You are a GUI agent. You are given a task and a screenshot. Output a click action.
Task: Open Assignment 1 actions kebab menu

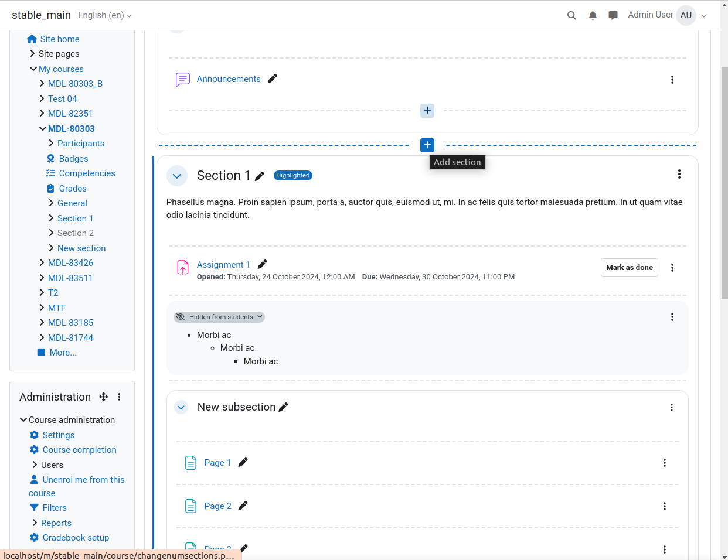point(672,268)
